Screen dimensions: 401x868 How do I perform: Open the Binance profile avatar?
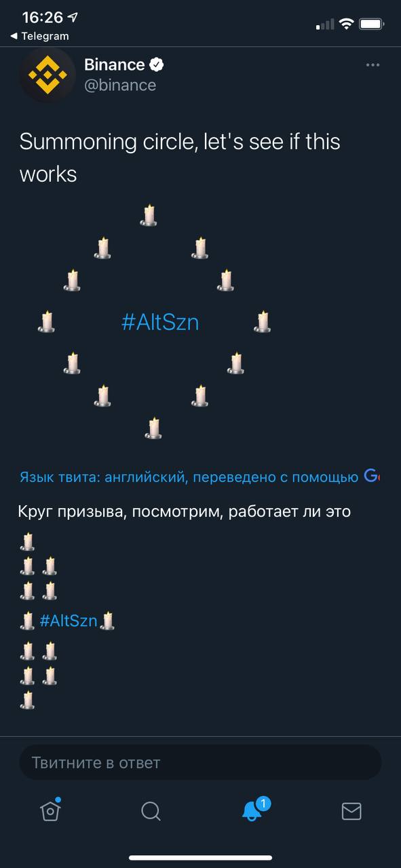(47, 75)
